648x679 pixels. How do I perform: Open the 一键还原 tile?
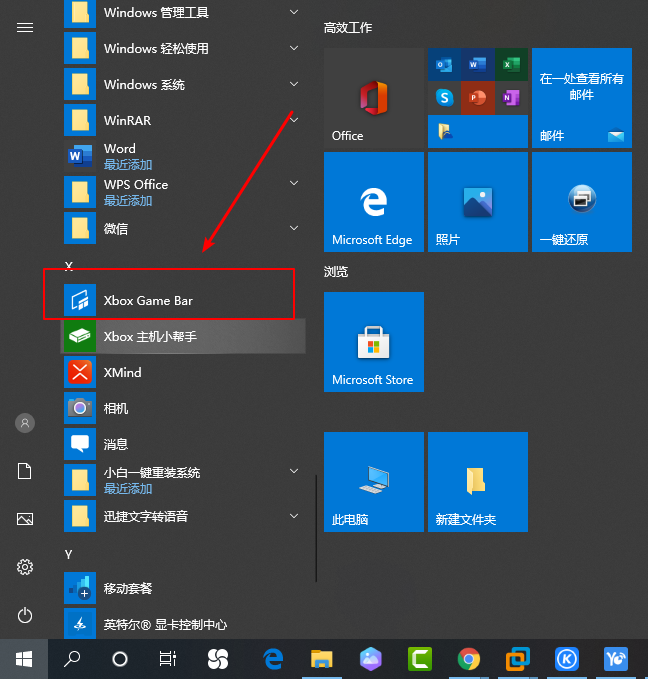pyautogui.click(x=582, y=202)
